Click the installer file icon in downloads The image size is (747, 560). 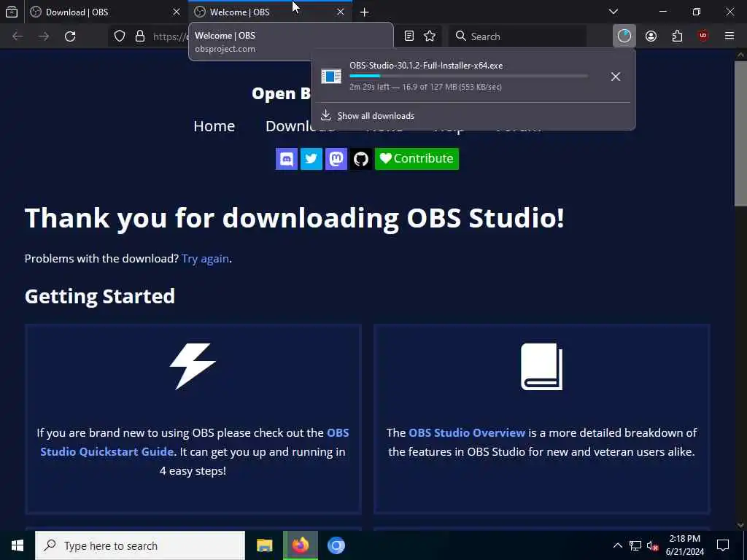tap(331, 76)
